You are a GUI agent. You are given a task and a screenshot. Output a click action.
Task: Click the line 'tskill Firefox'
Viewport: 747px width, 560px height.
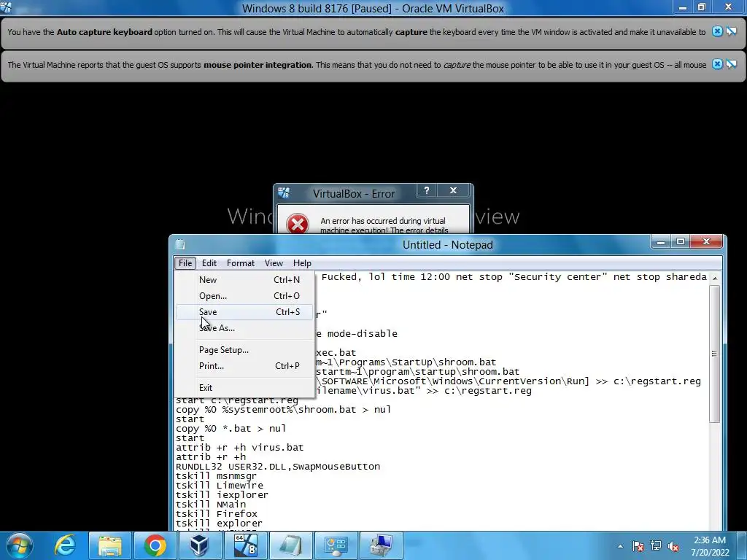pyautogui.click(x=216, y=514)
